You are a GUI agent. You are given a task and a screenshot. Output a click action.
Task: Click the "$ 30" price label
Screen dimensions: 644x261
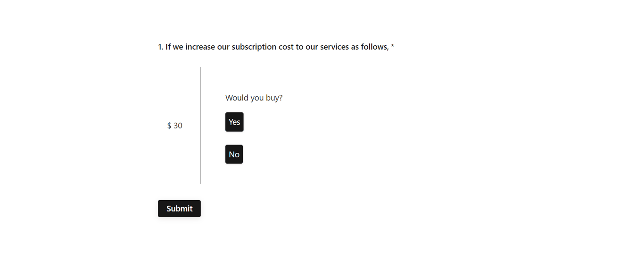click(x=174, y=126)
